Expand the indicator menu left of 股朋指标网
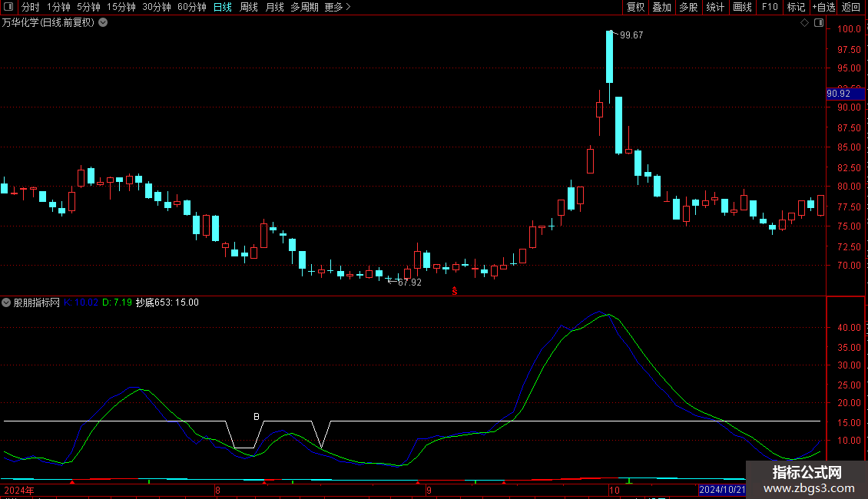This screenshot has width=868, height=499. tap(6, 302)
